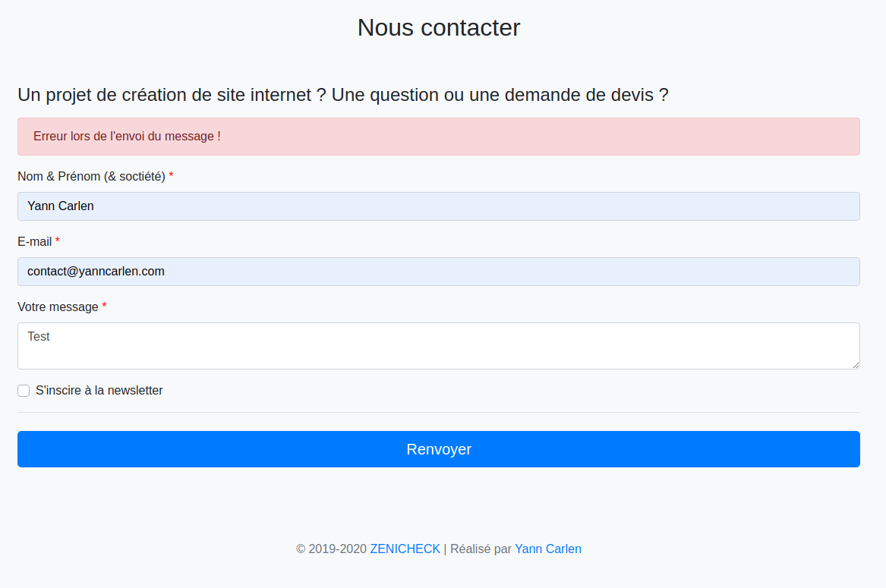Click the red asterisk beside E-mail
Screen dimensions: 886x588
click(58, 241)
